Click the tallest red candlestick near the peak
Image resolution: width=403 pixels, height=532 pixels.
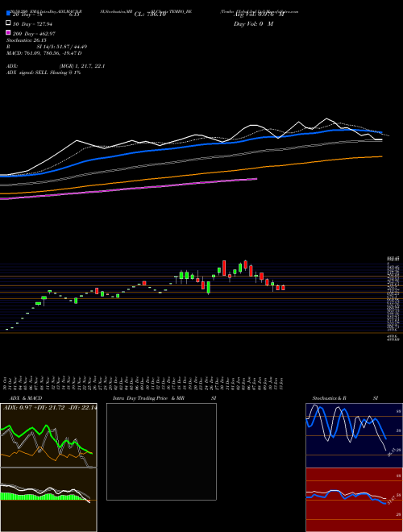(224, 268)
